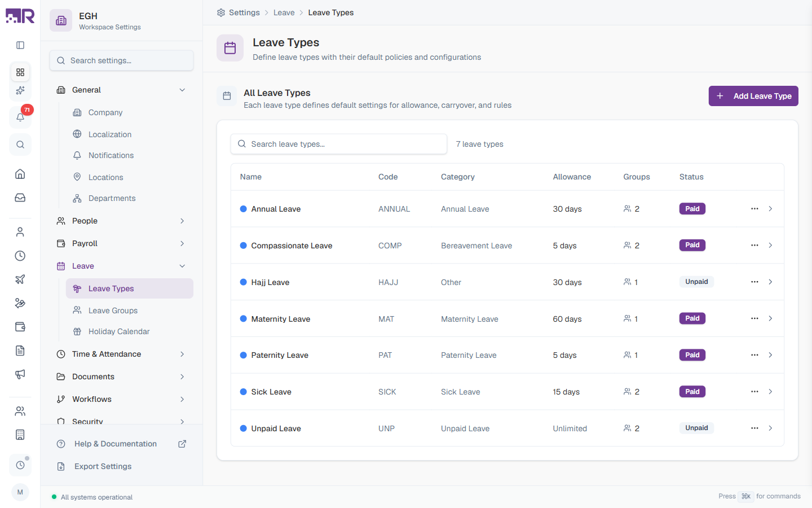Open more options for Hajj Leave
The image size is (812, 508).
pos(754,282)
